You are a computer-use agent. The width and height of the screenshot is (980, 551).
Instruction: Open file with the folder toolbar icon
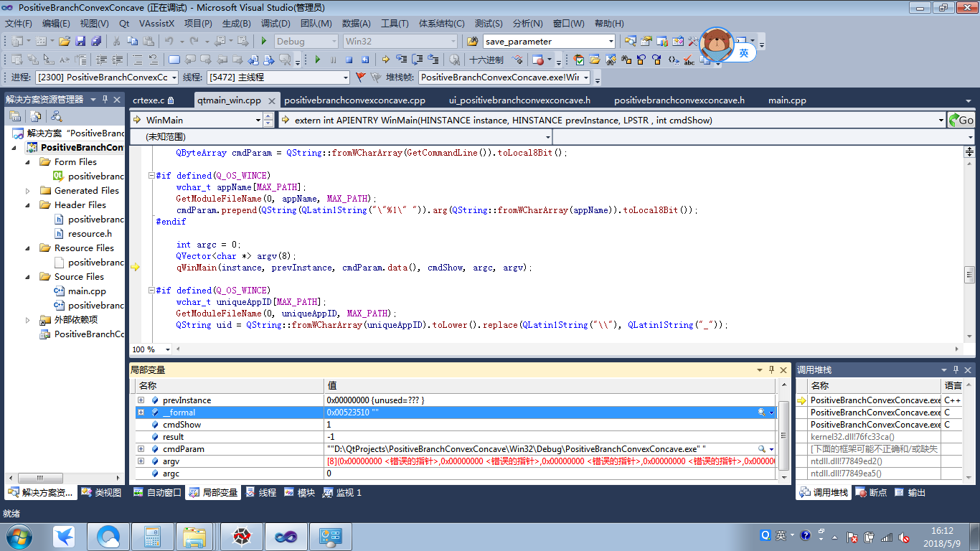point(65,41)
